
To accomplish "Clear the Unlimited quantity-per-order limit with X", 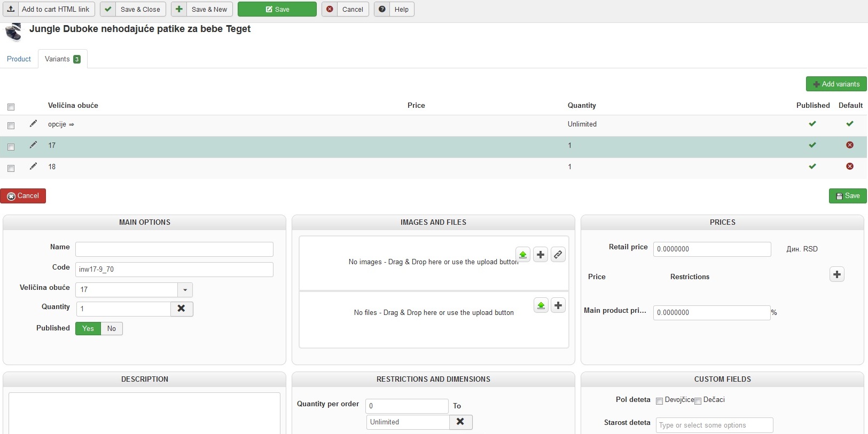I will (460, 422).
